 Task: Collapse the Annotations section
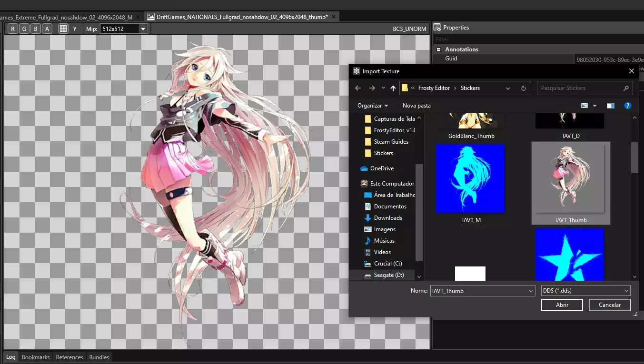pyautogui.click(x=438, y=49)
